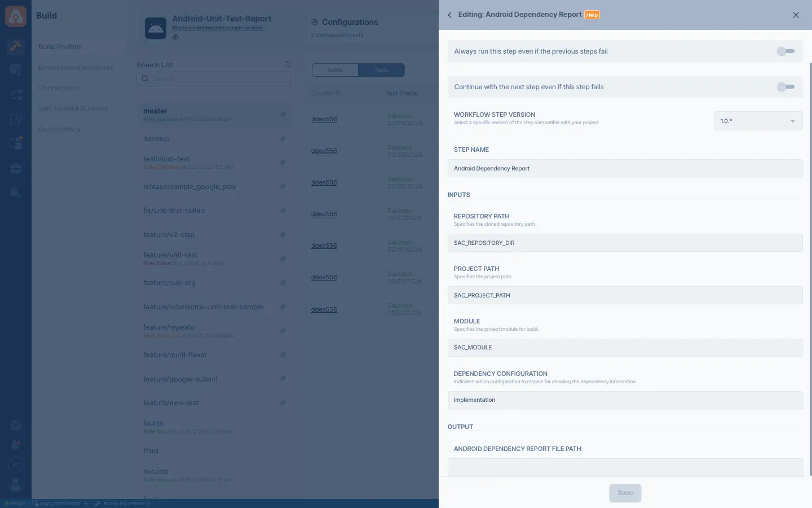Viewport: 812px width, 508px height.
Task: Switch to the Tests tab
Action: [x=381, y=70]
